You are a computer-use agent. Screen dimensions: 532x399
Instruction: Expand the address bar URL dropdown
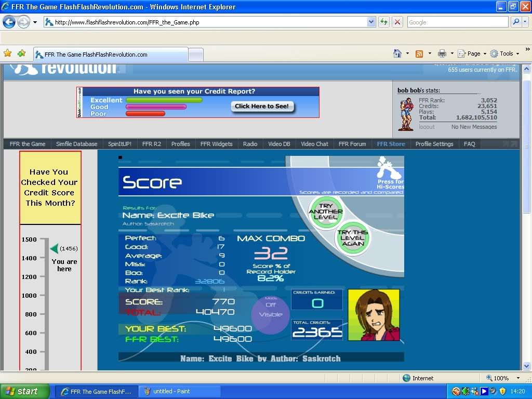click(371, 22)
